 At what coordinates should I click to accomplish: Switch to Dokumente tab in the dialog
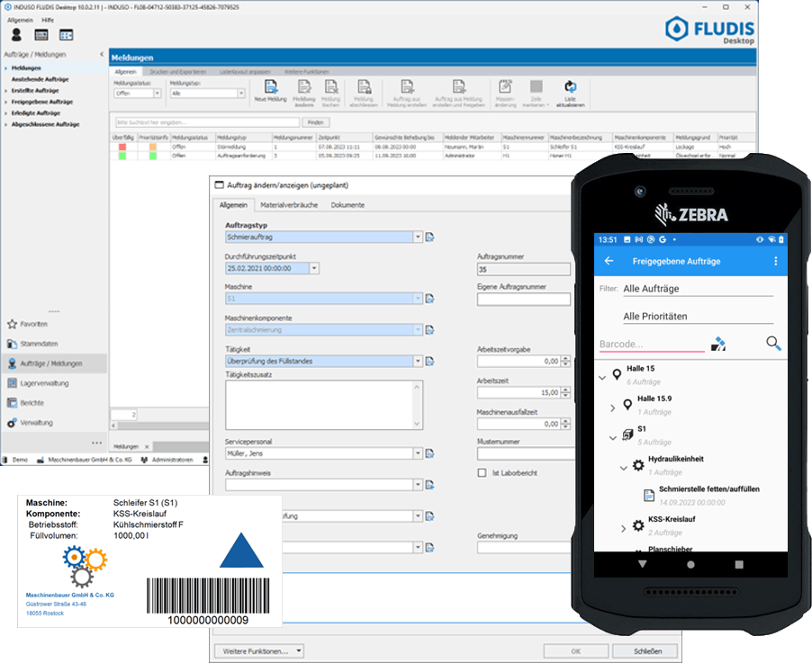pos(347,205)
